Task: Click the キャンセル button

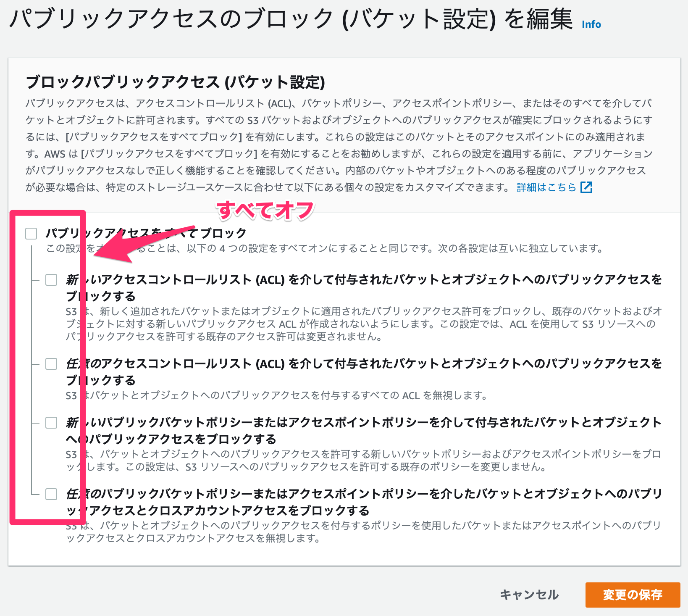Action: (x=529, y=595)
